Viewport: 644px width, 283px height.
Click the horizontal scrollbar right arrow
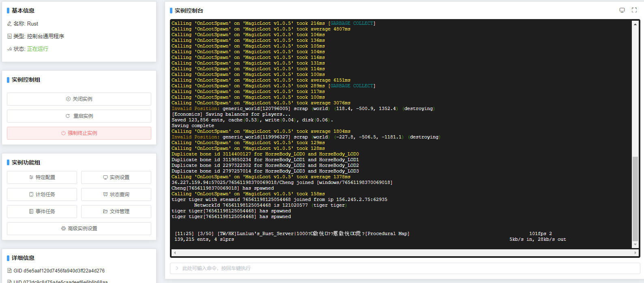tap(635, 253)
